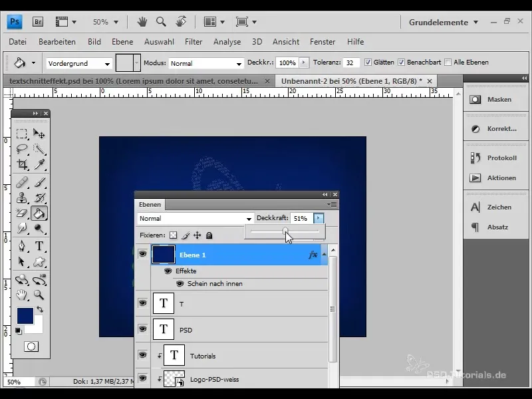Select the Crop tool
This screenshot has height=399, width=532.
click(22, 164)
